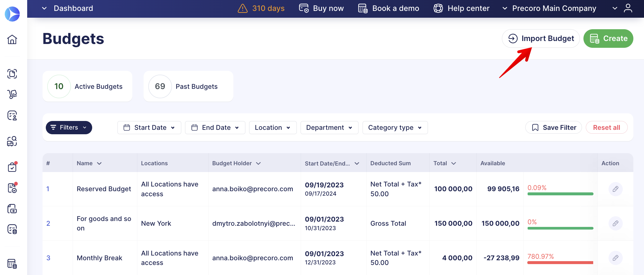This screenshot has width=644, height=275.
Task: Click Buy now in top bar
Action: (x=321, y=8)
